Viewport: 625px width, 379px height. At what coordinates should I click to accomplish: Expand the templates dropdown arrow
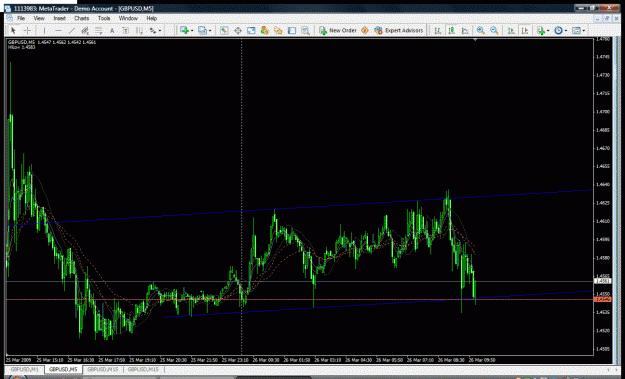[584, 31]
